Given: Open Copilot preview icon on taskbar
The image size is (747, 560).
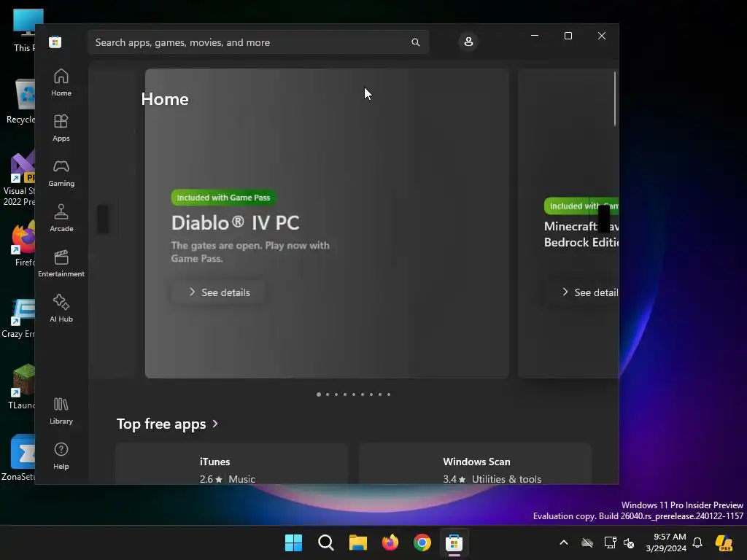Looking at the screenshot, I should 724,542.
